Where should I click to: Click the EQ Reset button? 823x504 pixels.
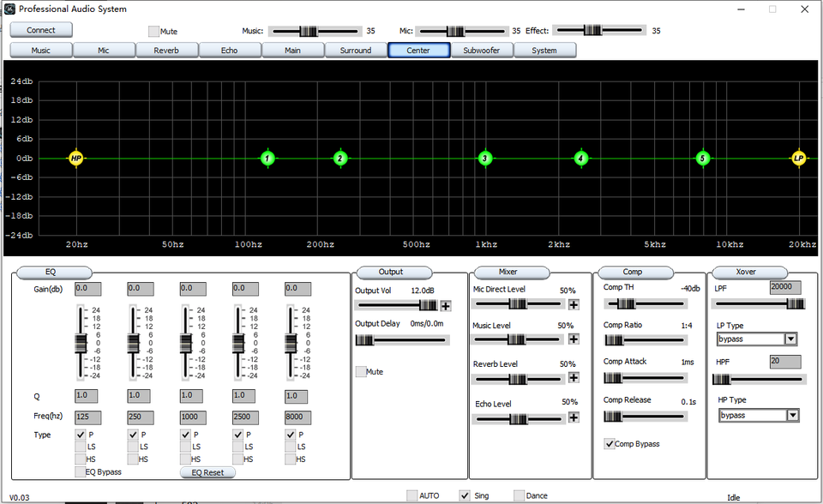[x=207, y=472]
